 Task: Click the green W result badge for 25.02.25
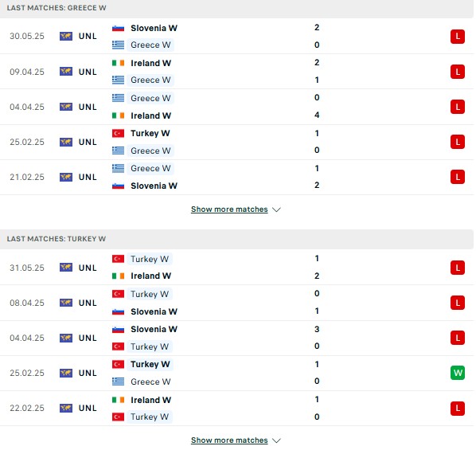point(458,373)
